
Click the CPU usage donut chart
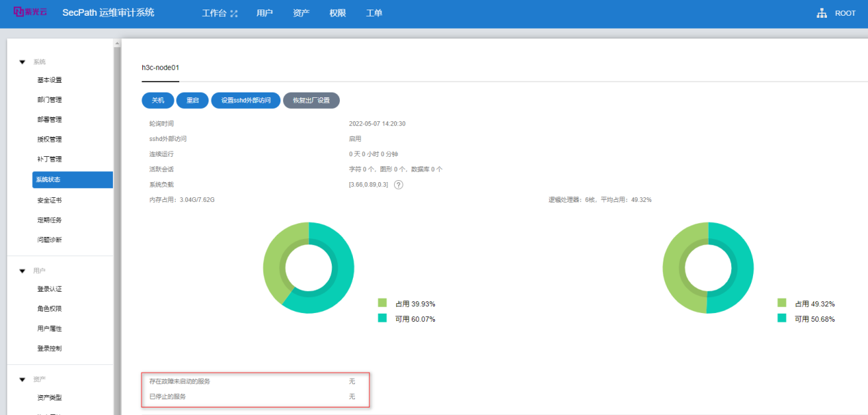click(x=708, y=268)
